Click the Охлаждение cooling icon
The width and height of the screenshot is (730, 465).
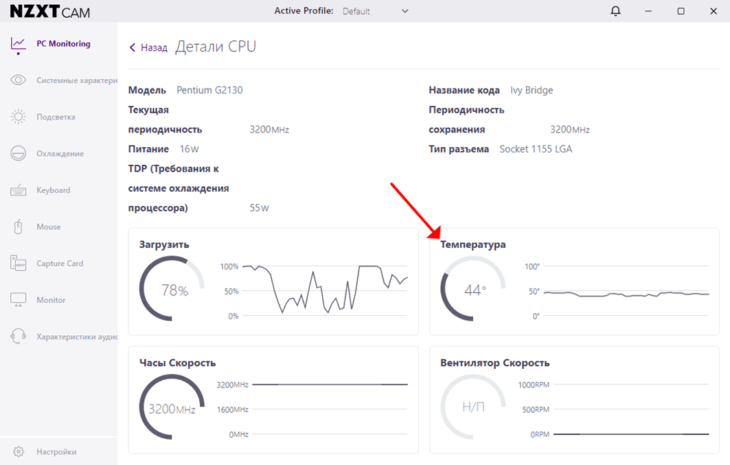point(18,153)
